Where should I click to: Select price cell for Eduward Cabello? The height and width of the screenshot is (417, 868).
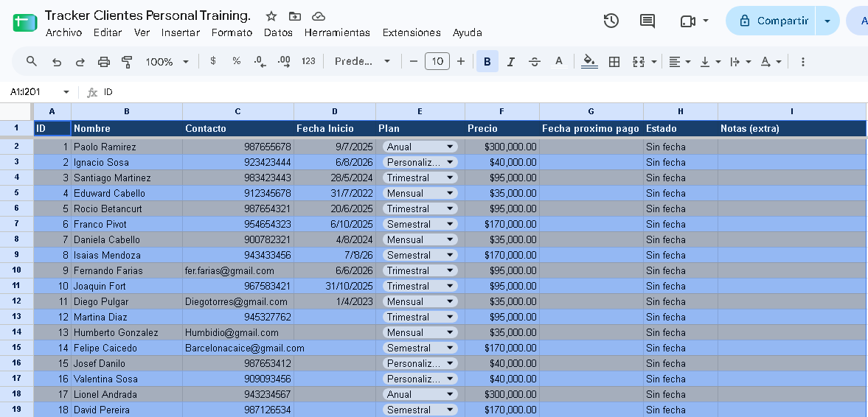tap(502, 193)
